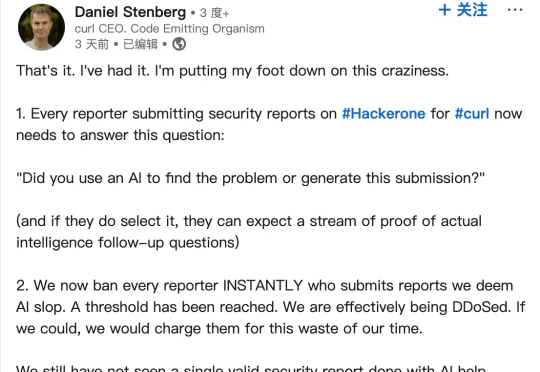Click the globe public visibility icon
The width and height of the screenshot is (540, 372).
tap(179, 44)
